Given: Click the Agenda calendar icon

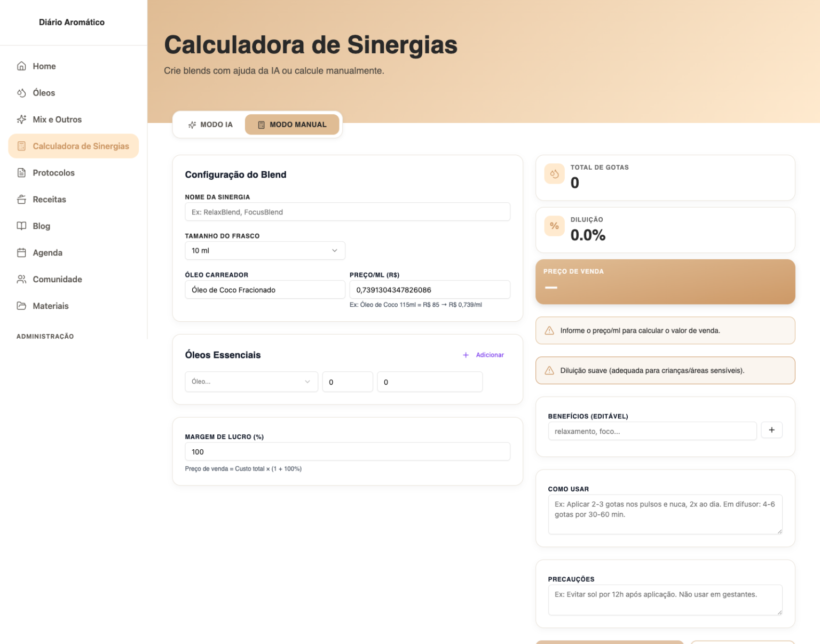Looking at the screenshot, I should pos(21,253).
